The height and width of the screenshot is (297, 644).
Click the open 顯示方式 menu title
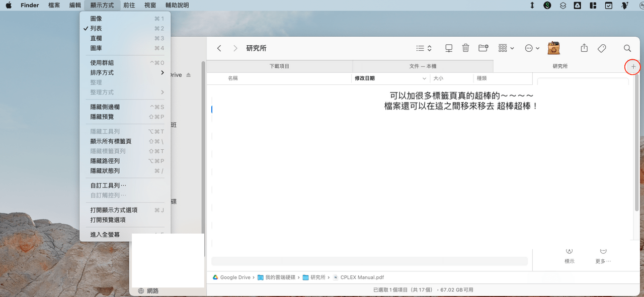pyautogui.click(x=102, y=6)
